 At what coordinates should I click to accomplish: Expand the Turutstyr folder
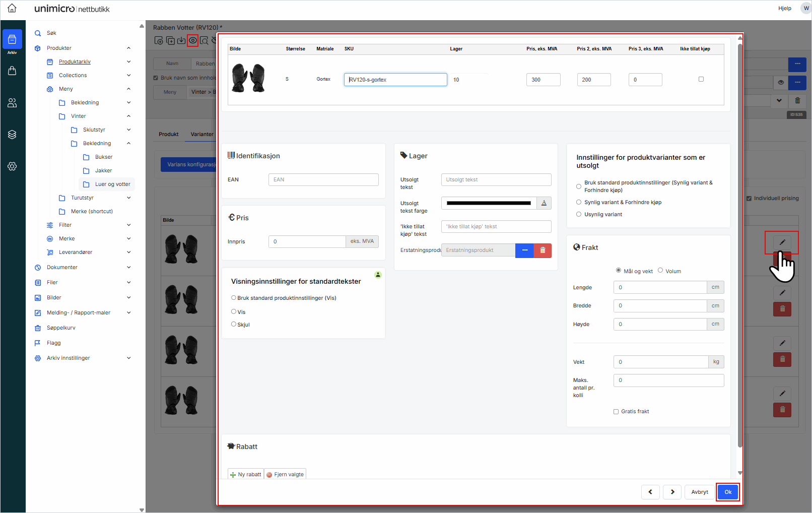coord(129,198)
